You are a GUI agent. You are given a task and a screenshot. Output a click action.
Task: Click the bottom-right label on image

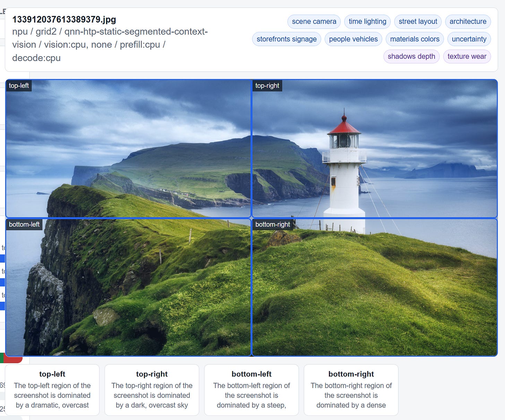coord(273,224)
